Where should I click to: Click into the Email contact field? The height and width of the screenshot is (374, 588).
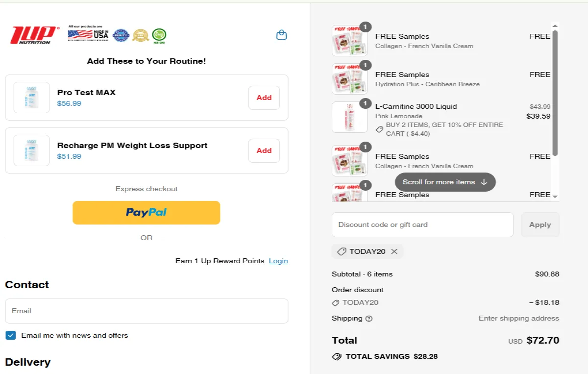[x=147, y=311]
